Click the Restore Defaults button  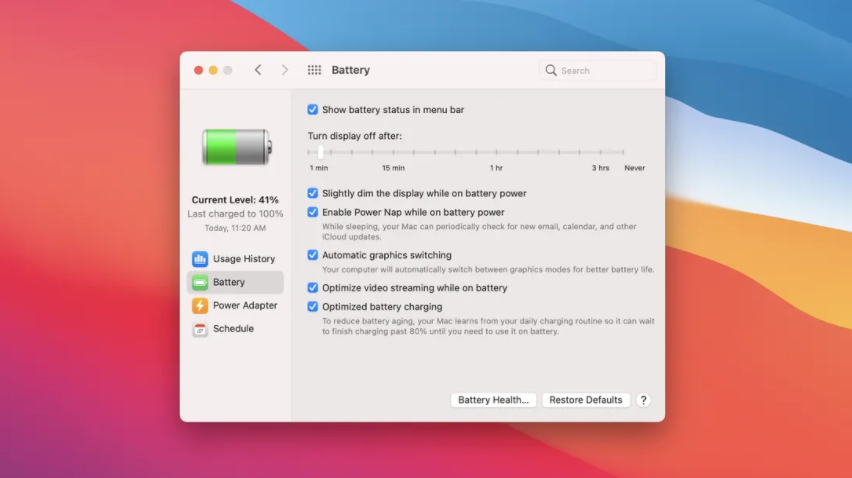coord(586,400)
